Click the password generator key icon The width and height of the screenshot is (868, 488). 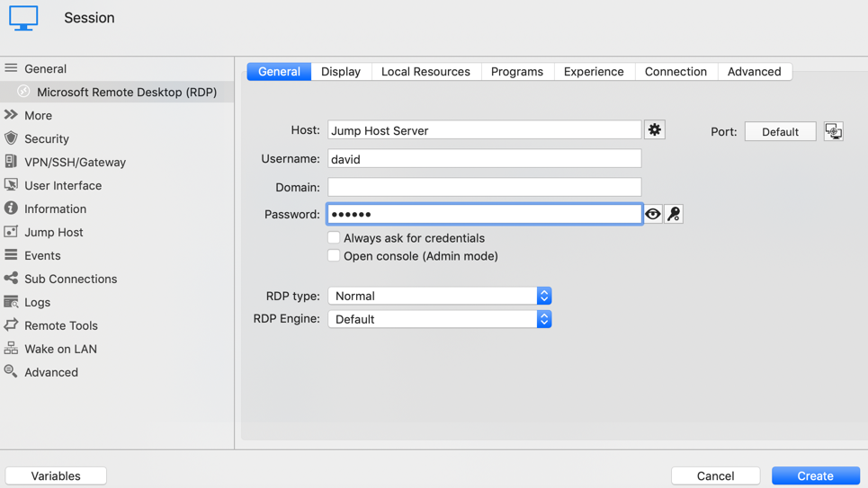click(674, 214)
